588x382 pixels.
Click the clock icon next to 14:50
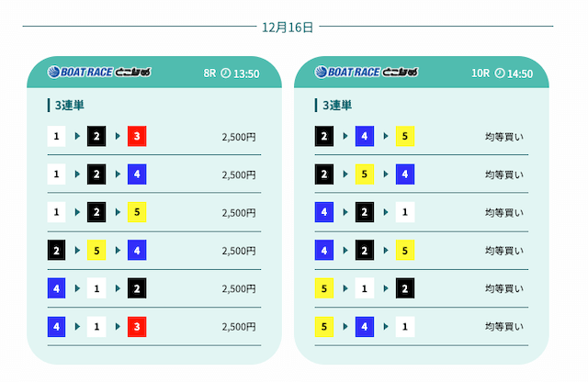[x=500, y=73]
